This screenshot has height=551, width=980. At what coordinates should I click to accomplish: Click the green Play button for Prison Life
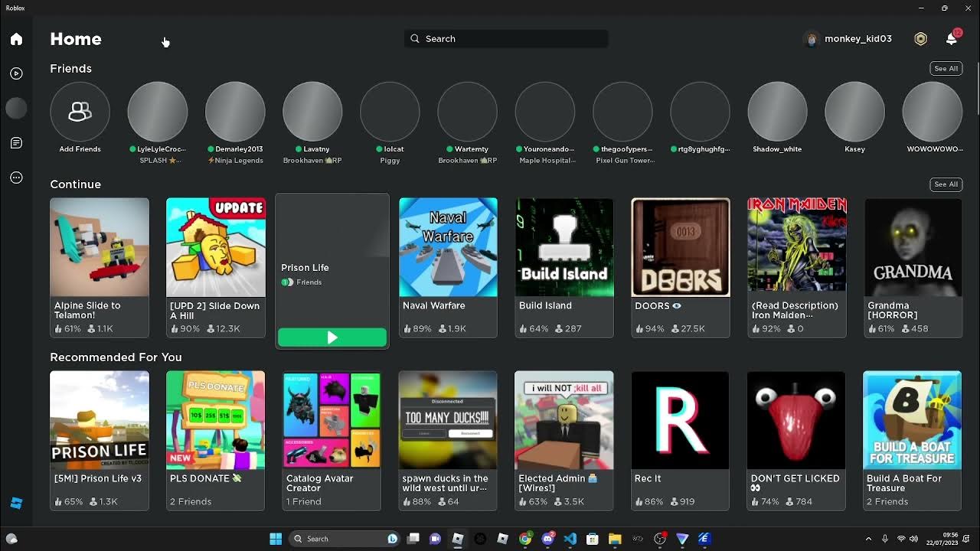[x=332, y=337]
